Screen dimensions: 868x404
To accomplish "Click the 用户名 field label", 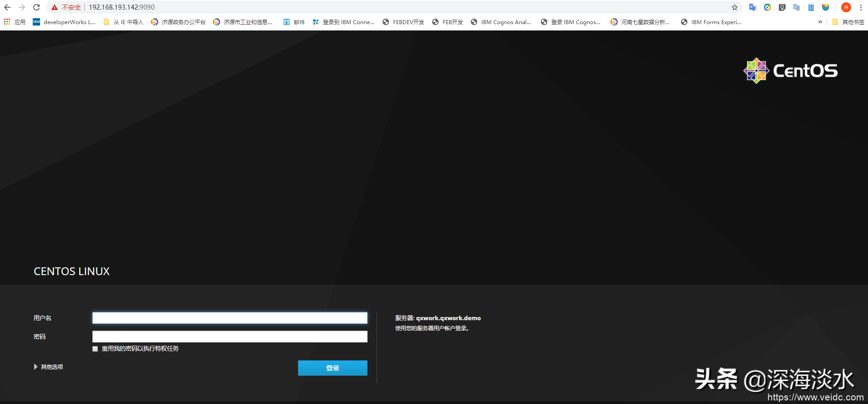I will pyautogui.click(x=42, y=318).
